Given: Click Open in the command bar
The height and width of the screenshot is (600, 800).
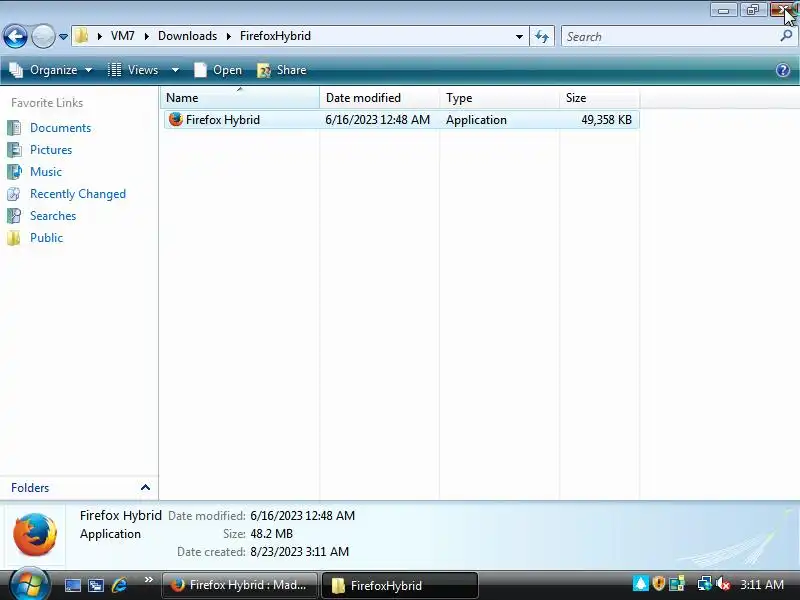Looking at the screenshot, I should 218,70.
